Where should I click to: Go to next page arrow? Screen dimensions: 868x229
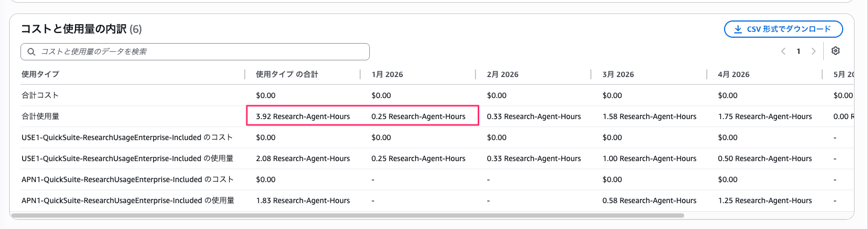pyautogui.click(x=814, y=51)
